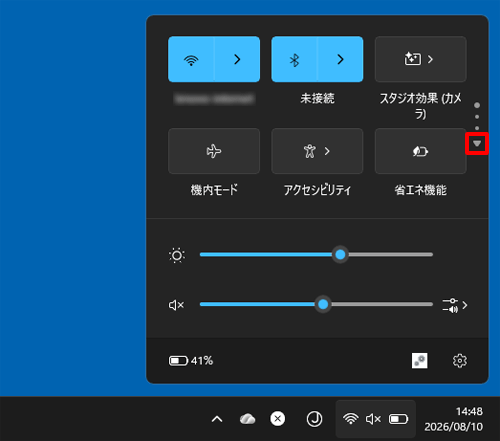500x441 pixels.
Task: Open Studio Effects camera tile
Action: pyautogui.click(x=421, y=59)
